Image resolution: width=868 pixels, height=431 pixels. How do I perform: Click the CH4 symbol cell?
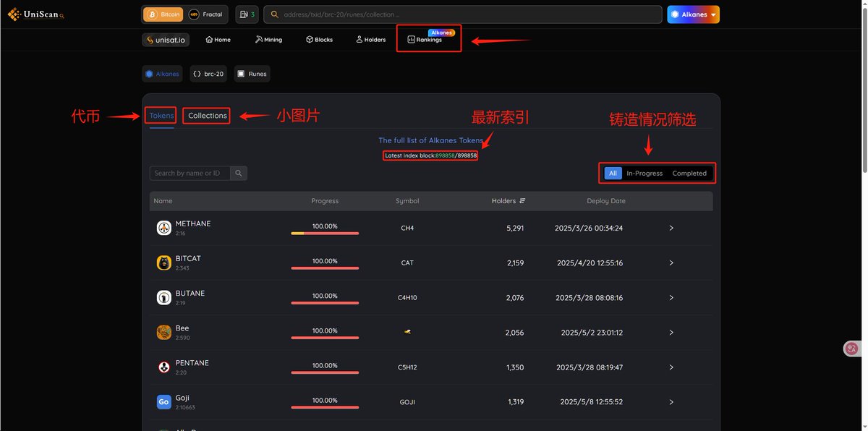click(407, 228)
